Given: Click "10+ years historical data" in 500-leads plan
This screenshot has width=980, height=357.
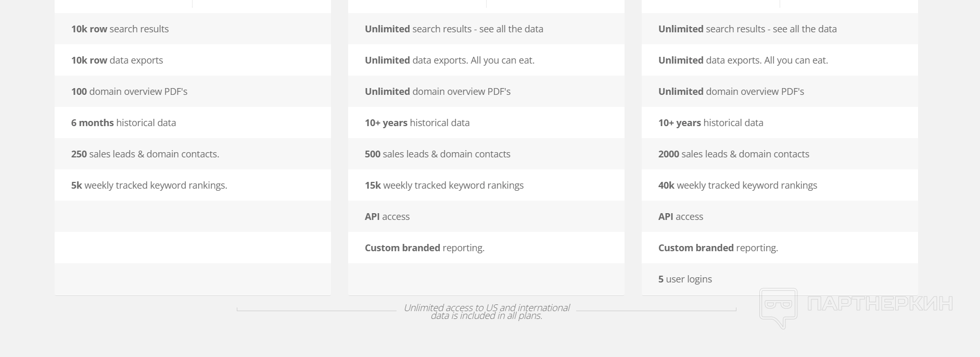Looking at the screenshot, I should 417,123.
